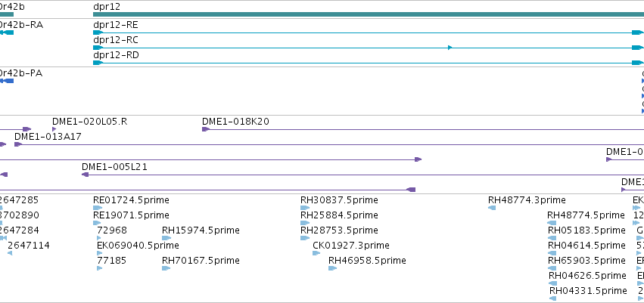Click the Or42b-PA protein glyph

coord(7,81)
